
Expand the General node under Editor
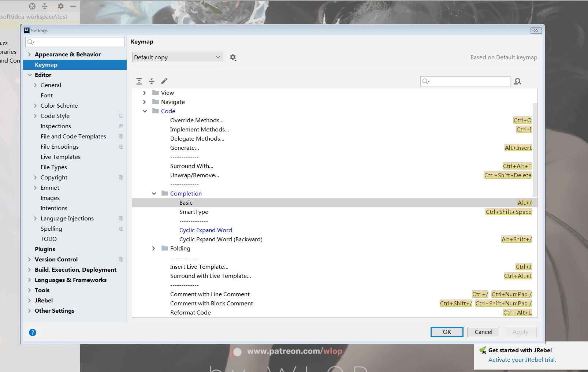(x=35, y=85)
